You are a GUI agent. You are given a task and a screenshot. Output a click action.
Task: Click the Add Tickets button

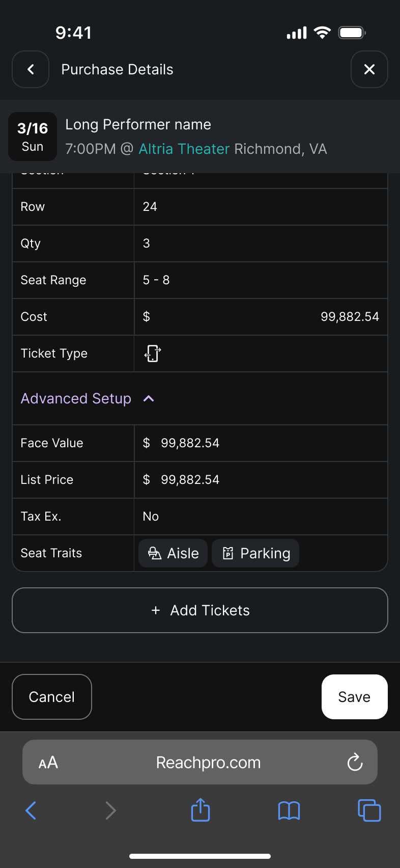(x=200, y=610)
